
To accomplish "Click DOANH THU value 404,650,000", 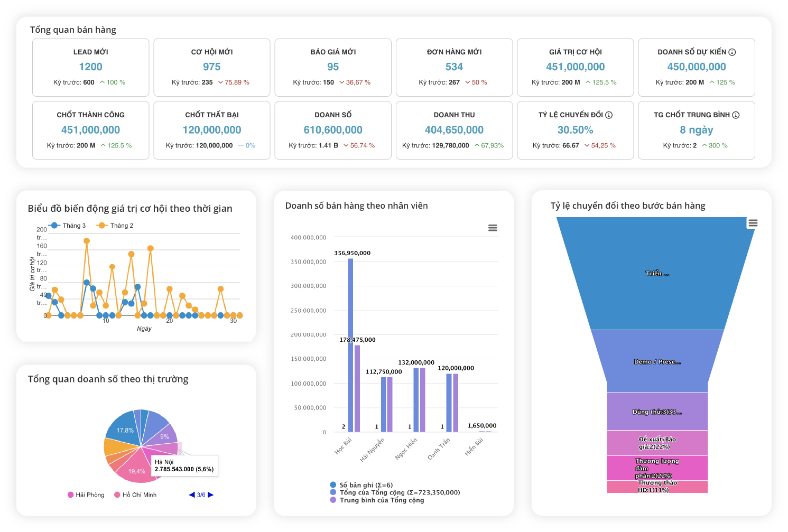I will tap(454, 130).
